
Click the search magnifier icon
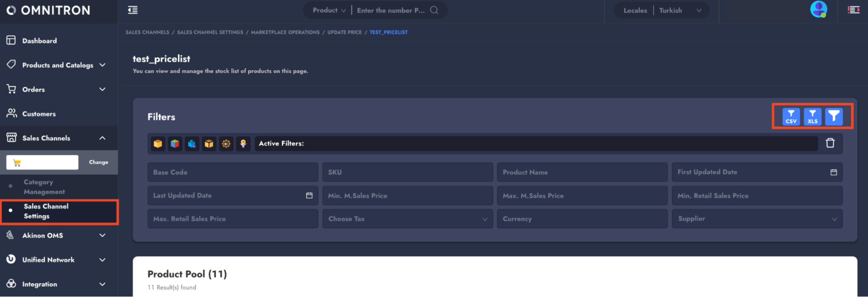[434, 10]
